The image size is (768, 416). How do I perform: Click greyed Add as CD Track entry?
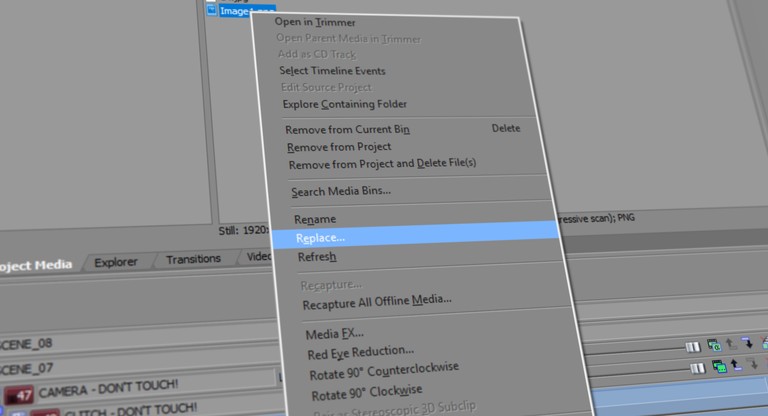317,54
